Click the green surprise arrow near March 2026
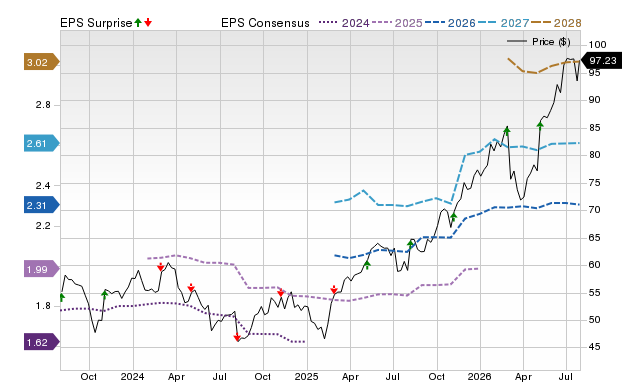This screenshot has width=640, height=382. point(507,131)
